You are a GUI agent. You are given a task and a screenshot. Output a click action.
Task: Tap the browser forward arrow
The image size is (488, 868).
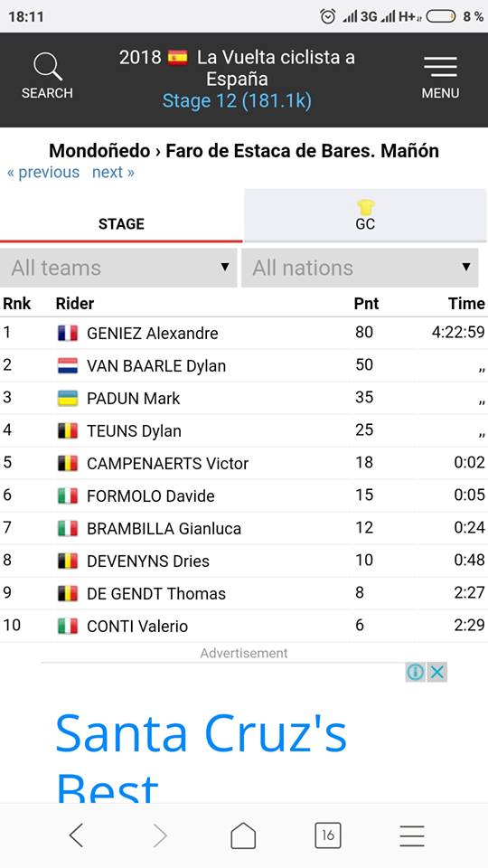[159, 835]
